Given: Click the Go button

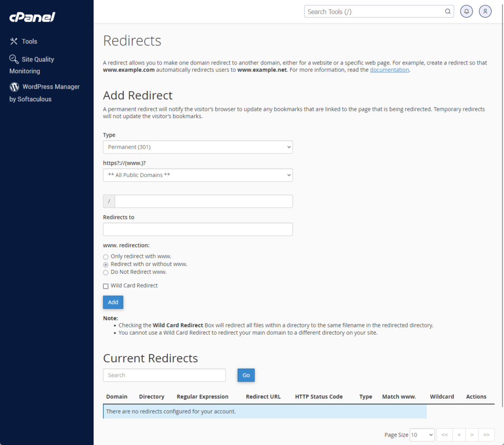Looking at the screenshot, I should tap(246, 375).
